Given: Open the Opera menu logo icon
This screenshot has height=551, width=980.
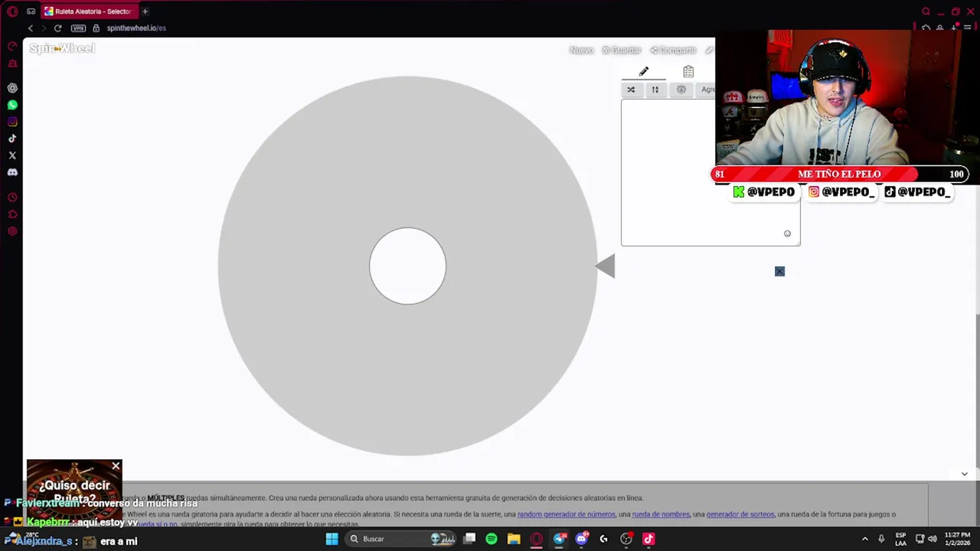Looking at the screenshot, I should pyautogui.click(x=12, y=11).
